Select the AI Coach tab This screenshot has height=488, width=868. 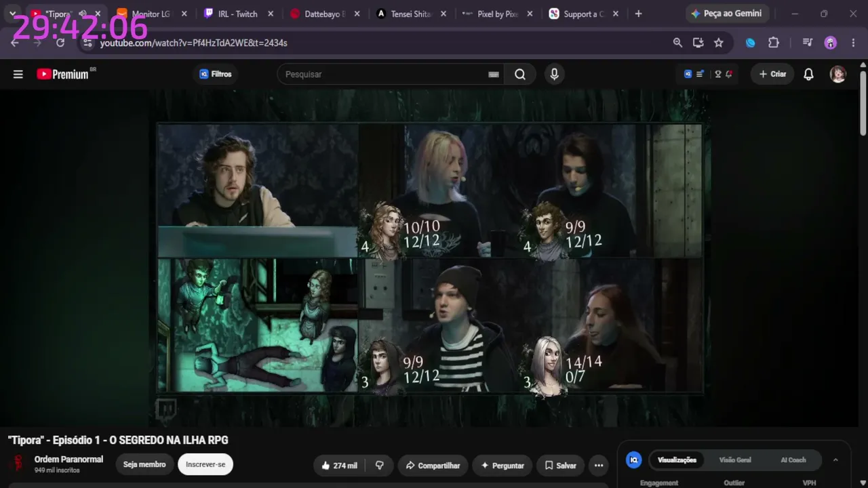[793, 460]
